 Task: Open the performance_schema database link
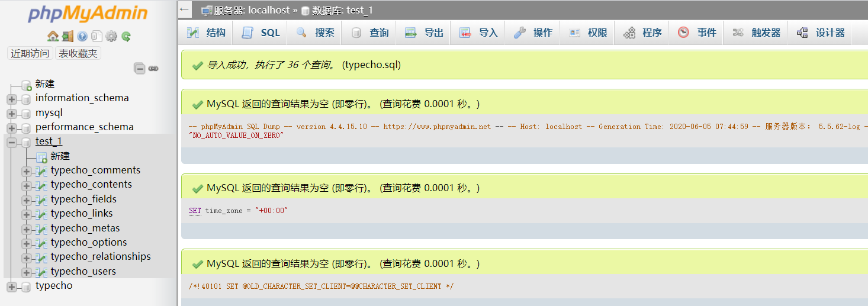tap(85, 127)
